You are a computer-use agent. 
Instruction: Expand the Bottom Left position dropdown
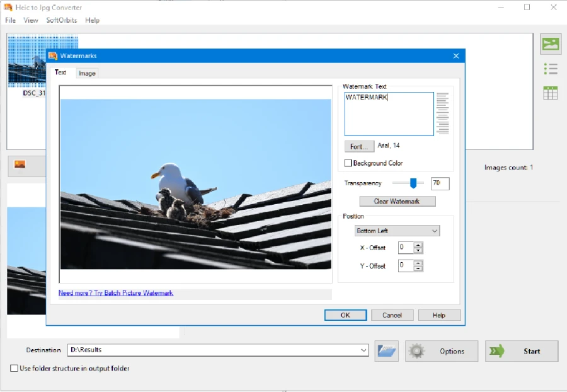point(435,231)
